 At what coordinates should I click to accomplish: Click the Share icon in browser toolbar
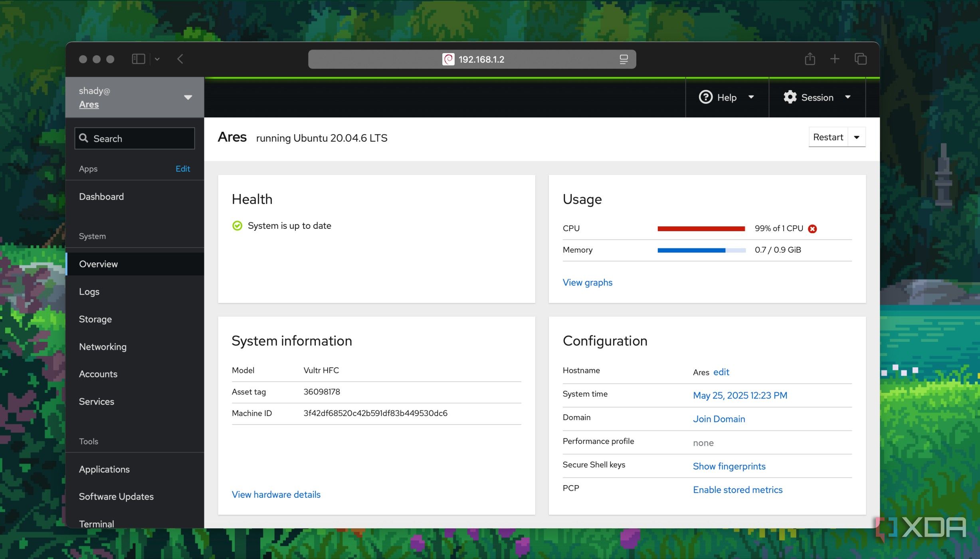pos(810,59)
